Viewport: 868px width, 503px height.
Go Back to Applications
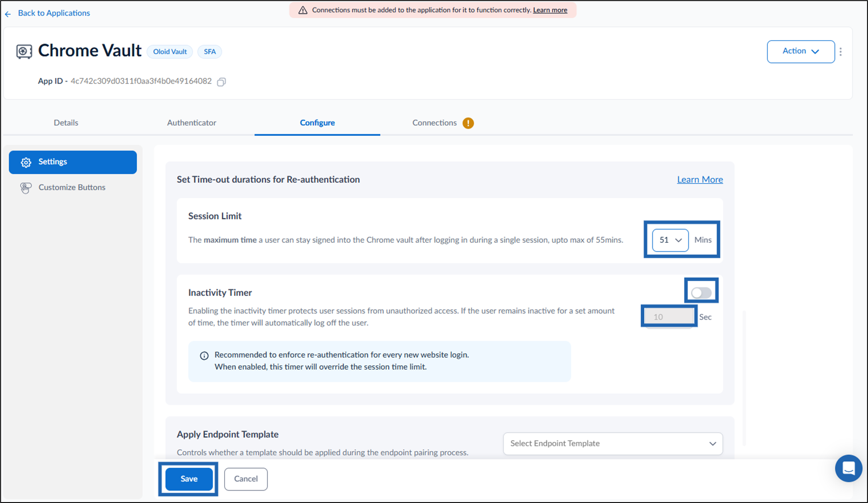[x=54, y=13]
